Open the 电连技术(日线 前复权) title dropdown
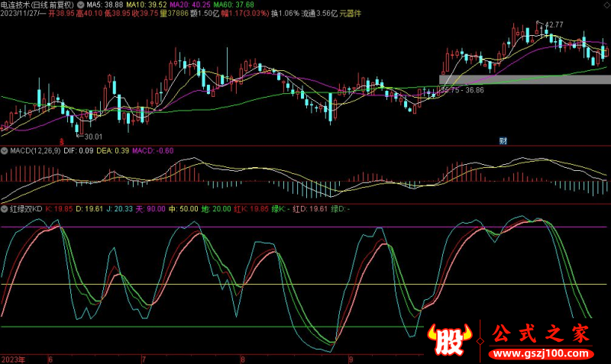This screenshot has width=611, height=364. [38, 5]
